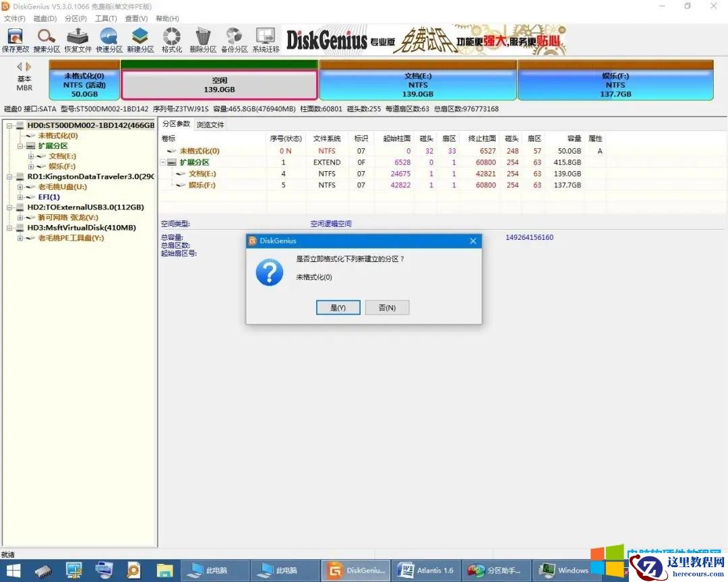Open the second 此电脑 taskbar window
Viewport: 728px width, 582px height.
[284, 571]
